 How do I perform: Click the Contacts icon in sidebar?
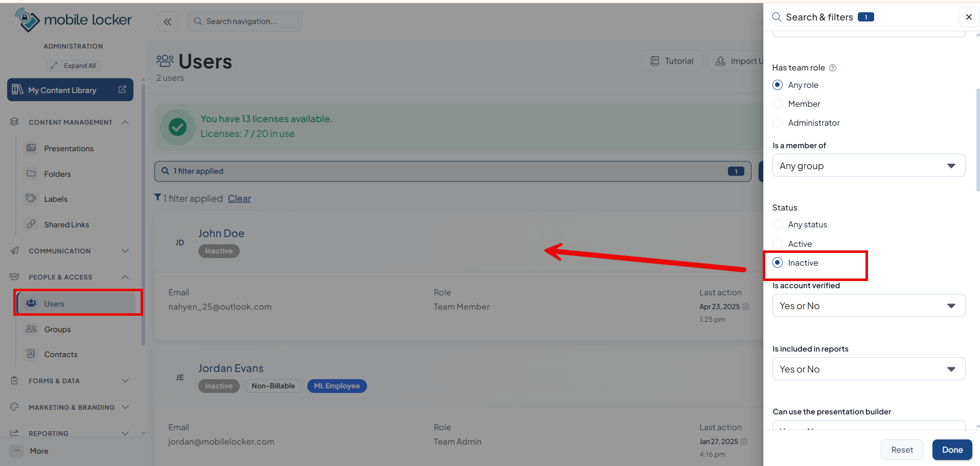31,354
